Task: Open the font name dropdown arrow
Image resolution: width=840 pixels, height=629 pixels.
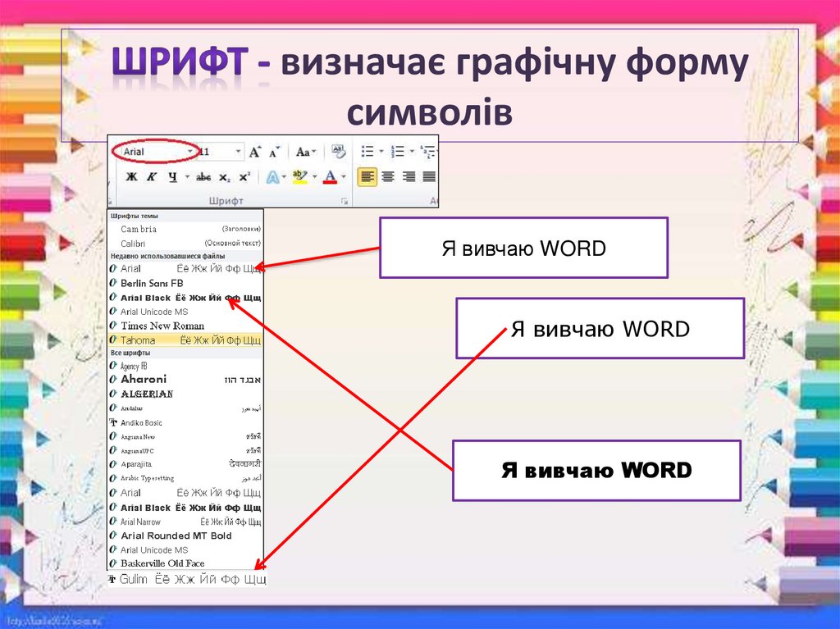Action: coord(190,152)
